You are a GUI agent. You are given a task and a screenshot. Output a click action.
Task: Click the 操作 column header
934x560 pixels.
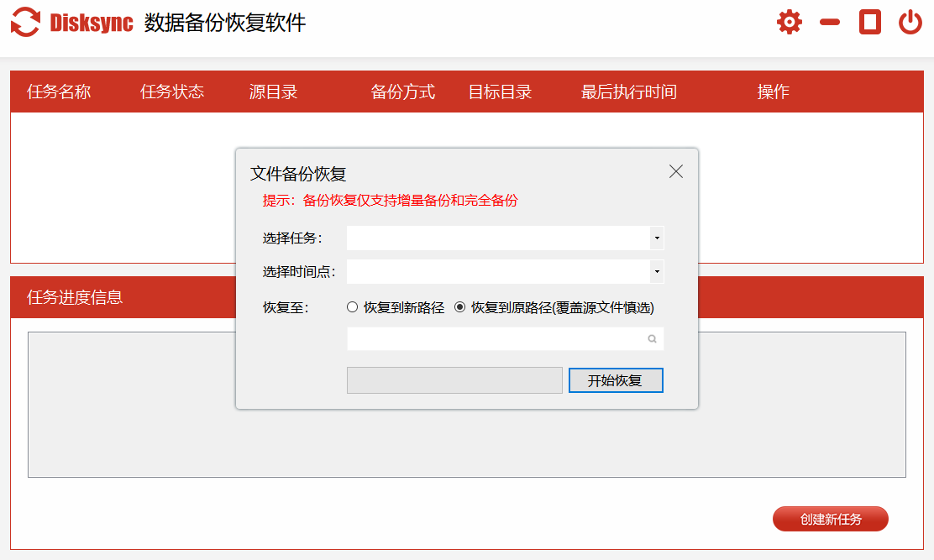pos(774,92)
